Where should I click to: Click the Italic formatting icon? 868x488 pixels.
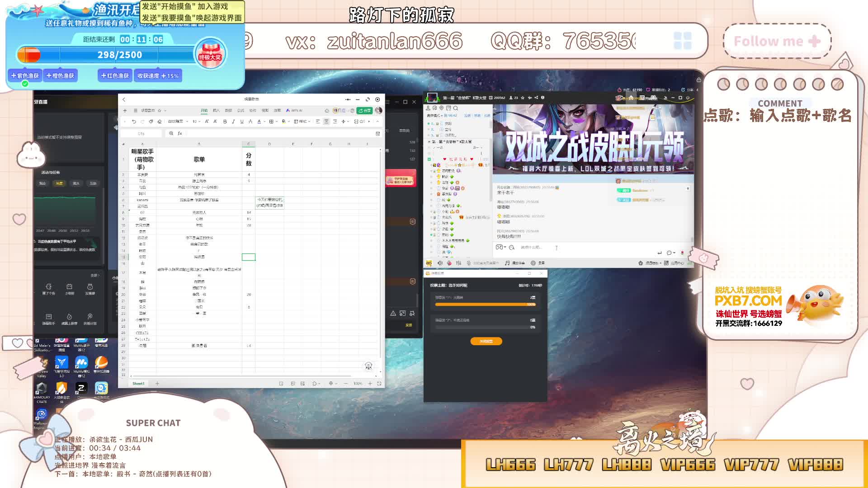click(x=233, y=122)
